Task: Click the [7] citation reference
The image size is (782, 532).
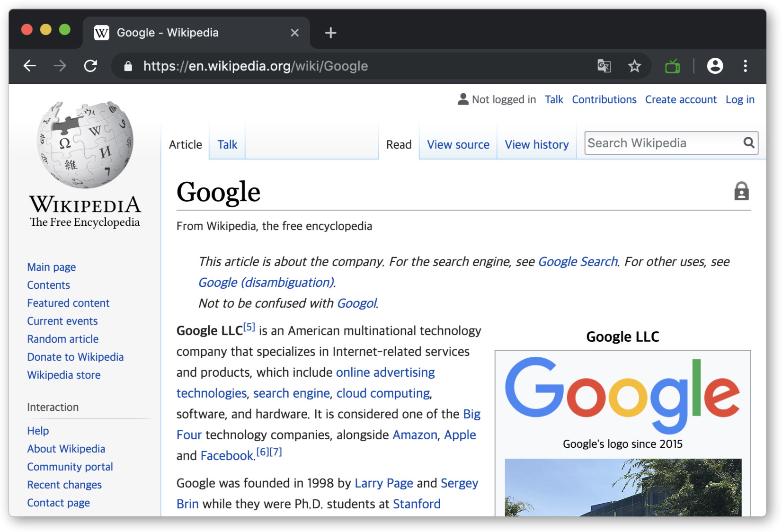Action: [275, 452]
